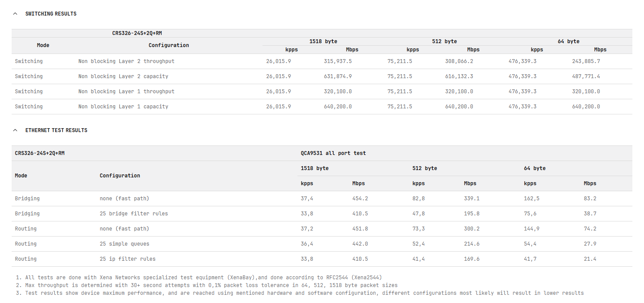Click the 631,874.9 Mbps value
Image resolution: width=644 pixels, height=303 pixels.
(338, 76)
